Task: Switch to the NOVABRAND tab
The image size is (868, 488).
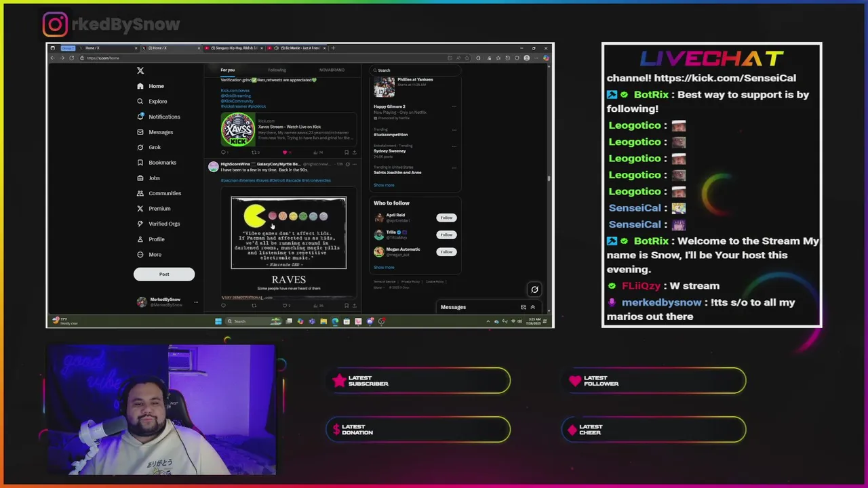Action: point(332,70)
